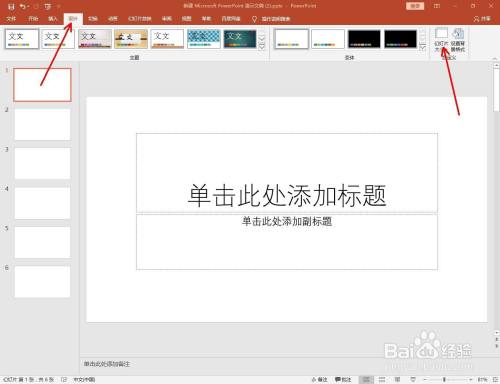Start slideshow from beginning quick access icon
This screenshot has height=384, width=500.
click(x=48, y=6)
